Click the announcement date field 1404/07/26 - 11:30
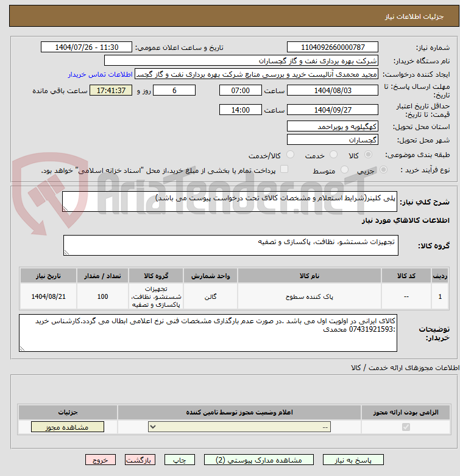The height and width of the screenshot is (476, 460). click(x=87, y=47)
